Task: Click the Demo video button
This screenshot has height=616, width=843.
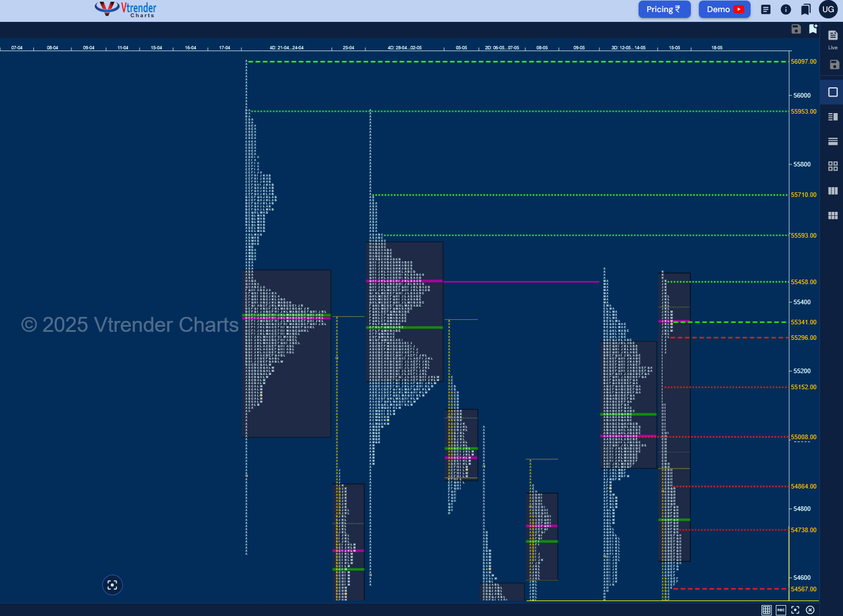Action: pyautogui.click(x=724, y=9)
